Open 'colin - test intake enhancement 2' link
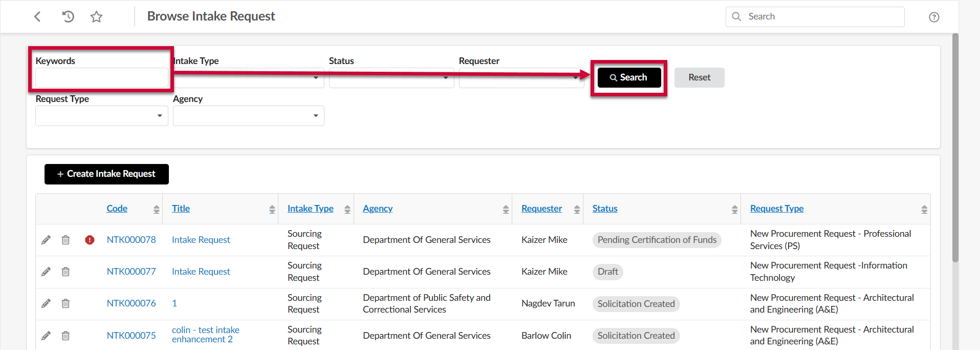 coord(205,335)
